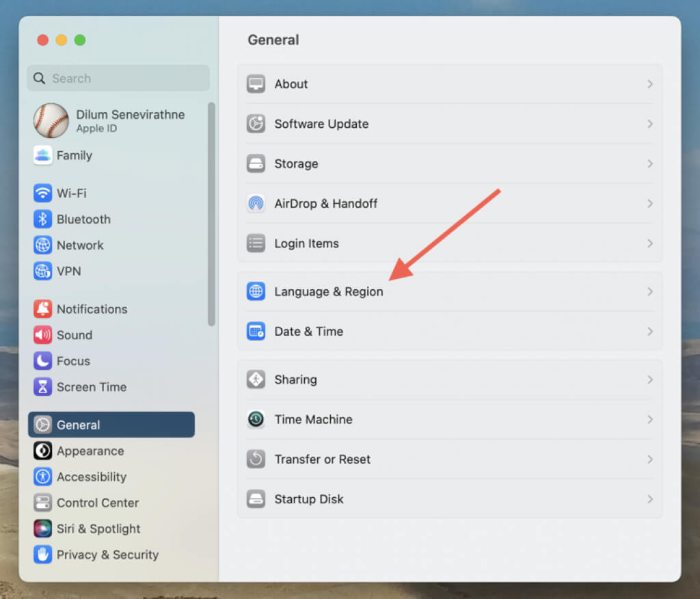Open the AirDrop & Handoff text label
The width and height of the screenshot is (700, 599).
tap(326, 204)
